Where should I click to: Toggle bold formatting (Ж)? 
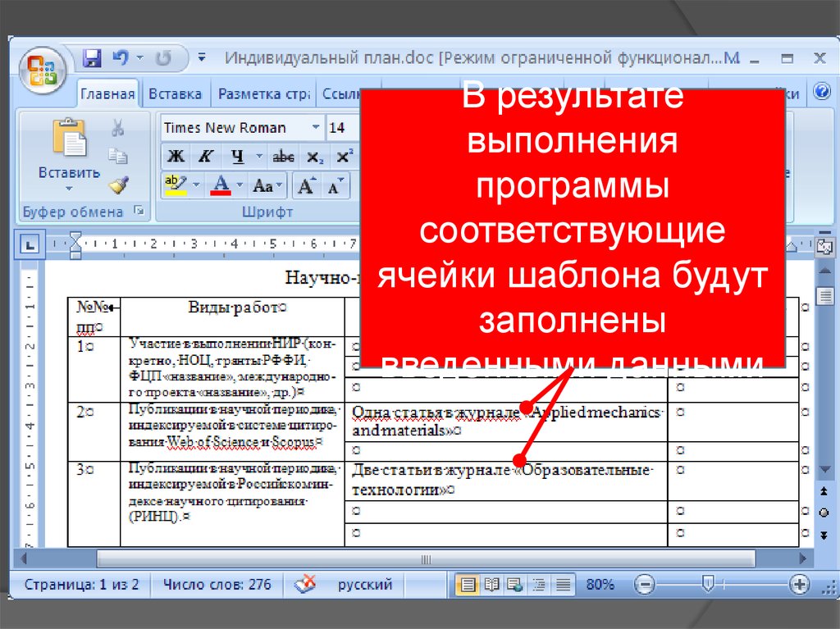(x=176, y=156)
